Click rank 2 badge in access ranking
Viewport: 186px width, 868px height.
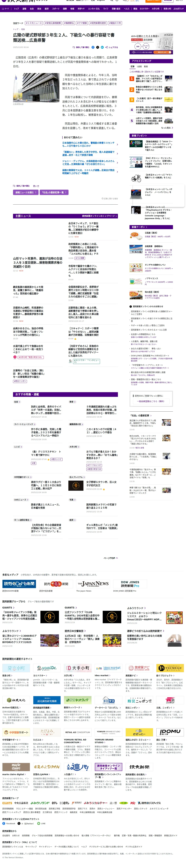point(132,90)
